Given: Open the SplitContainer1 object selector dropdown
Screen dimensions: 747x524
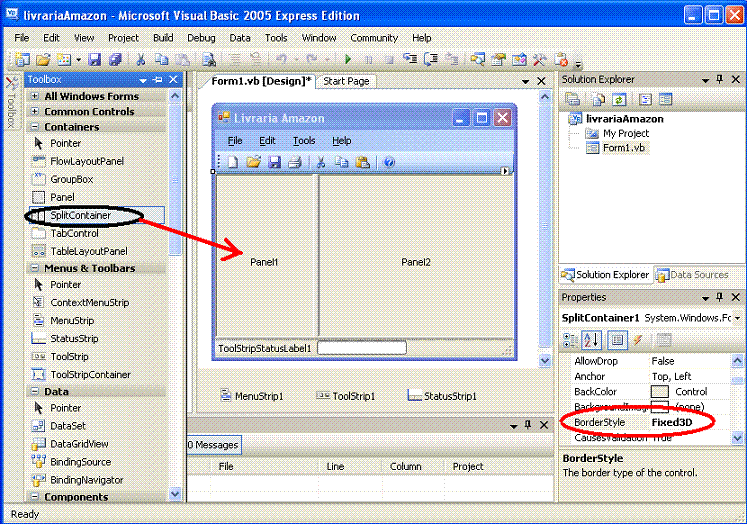Looking at the screenshot, I should [x=737, y=318].
